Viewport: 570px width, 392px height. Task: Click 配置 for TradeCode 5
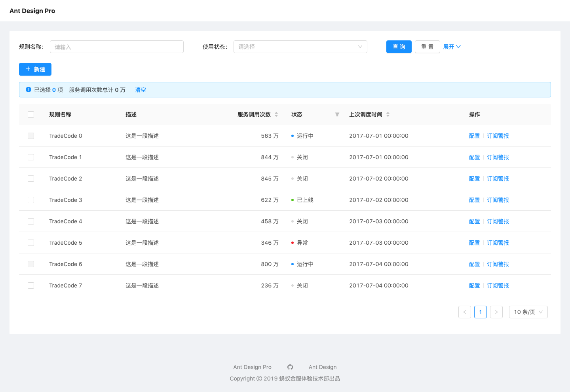475,243
